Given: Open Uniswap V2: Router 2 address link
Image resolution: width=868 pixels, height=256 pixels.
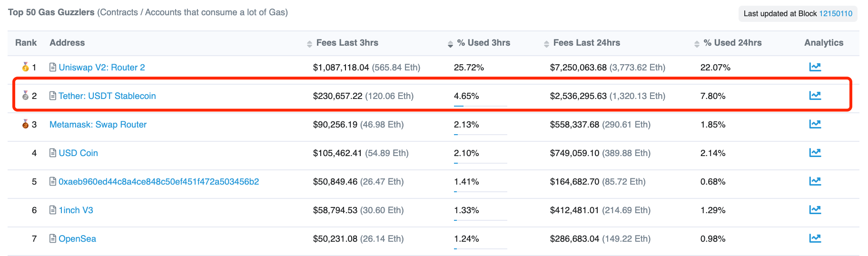Looking at the screenshot, I should [102, 68].
